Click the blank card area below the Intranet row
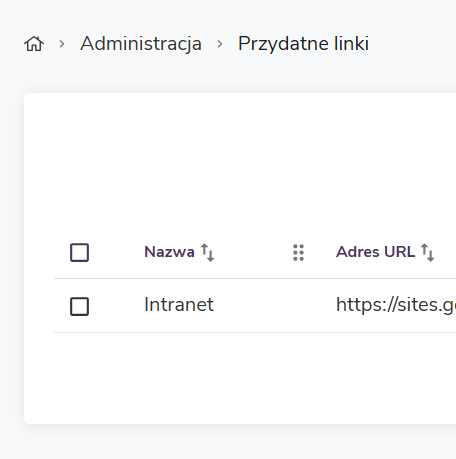456x459 pixels. pos(240,377)
